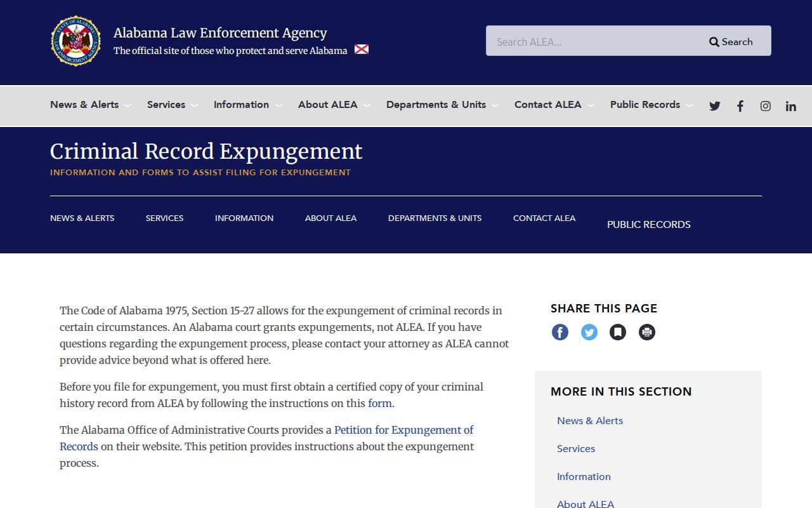
Task: Open Services in More In This Section
Action: click(x=576, y=448)
